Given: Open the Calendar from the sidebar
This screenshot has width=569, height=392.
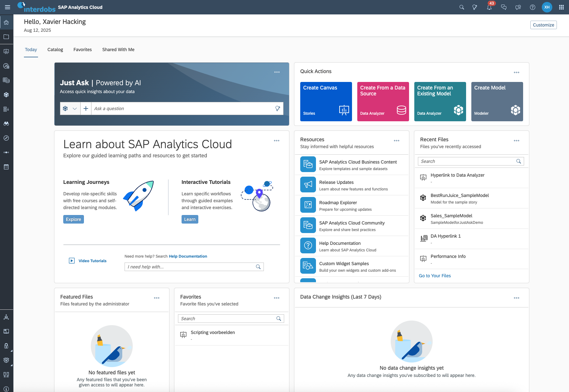Looking at the screenshot, I should (x=7, y=167).
